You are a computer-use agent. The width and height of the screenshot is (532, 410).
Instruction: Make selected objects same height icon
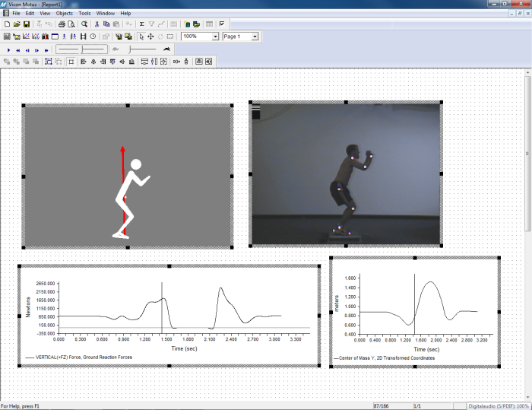[x=154, y=62]
